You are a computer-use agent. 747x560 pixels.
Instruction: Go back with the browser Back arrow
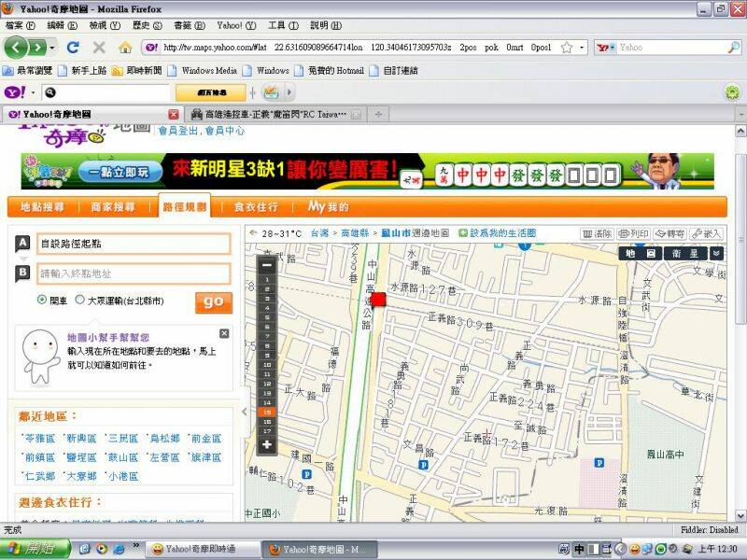[x=16, y=48]
